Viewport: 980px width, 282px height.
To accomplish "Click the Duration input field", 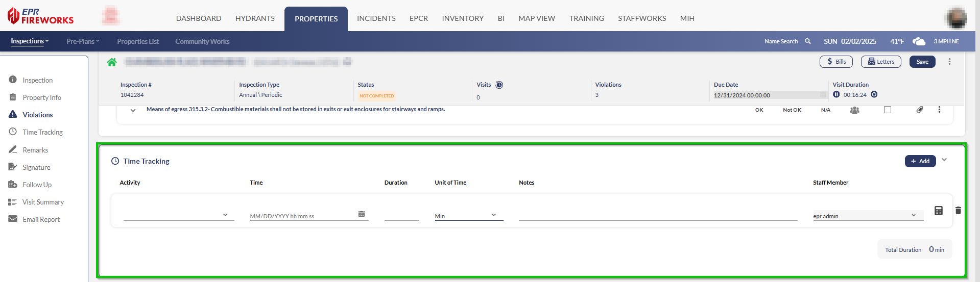I will tap(401, 215).
